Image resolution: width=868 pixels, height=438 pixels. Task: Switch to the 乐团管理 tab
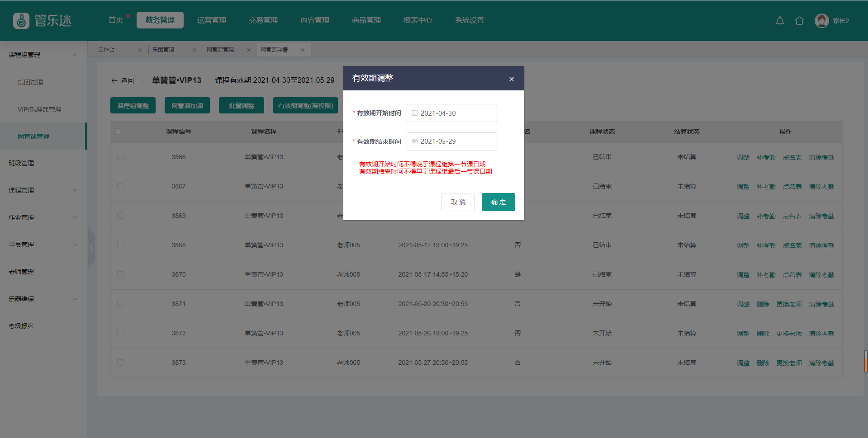163,50
